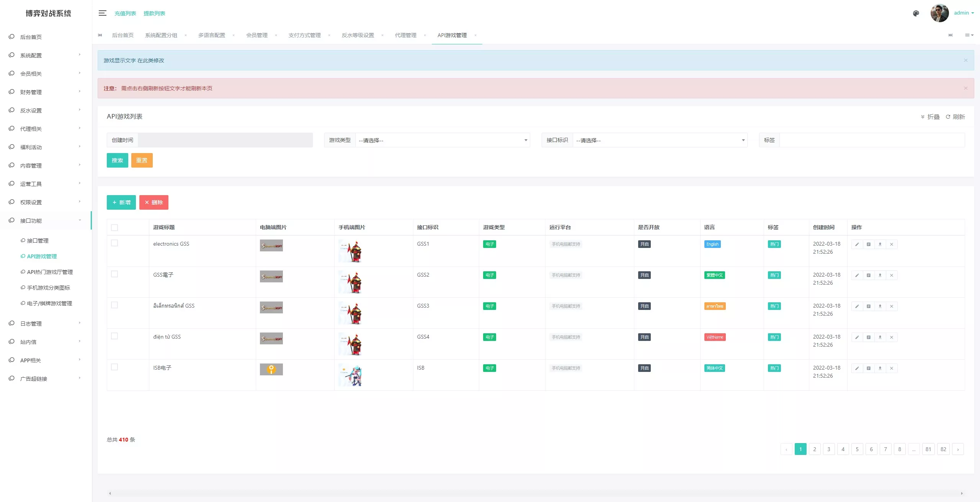Viewport: 980px width, 502px height.
Task: Toggle the select-all checkbox in table header
Action: click(x=114, y=228)
